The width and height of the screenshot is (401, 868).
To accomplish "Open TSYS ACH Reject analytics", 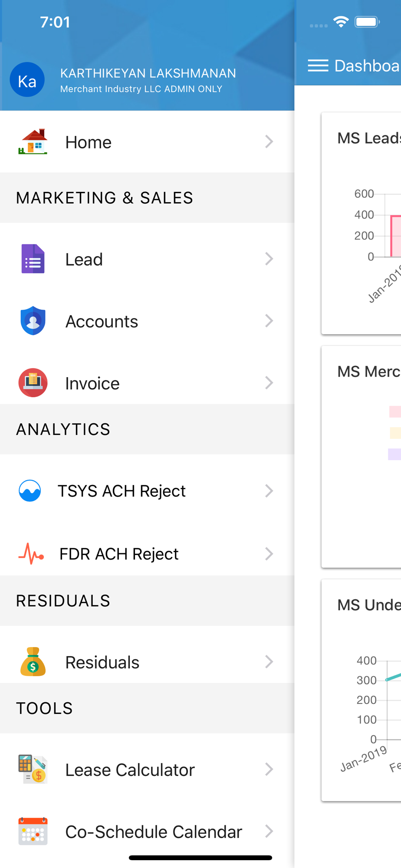I will [122, 491].
